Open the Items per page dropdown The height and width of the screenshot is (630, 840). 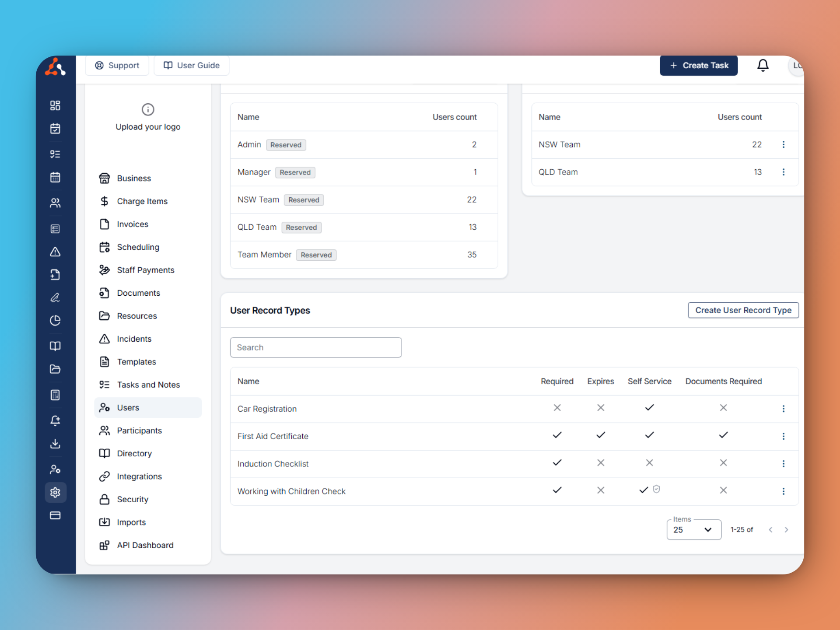[x=693, y=529]
